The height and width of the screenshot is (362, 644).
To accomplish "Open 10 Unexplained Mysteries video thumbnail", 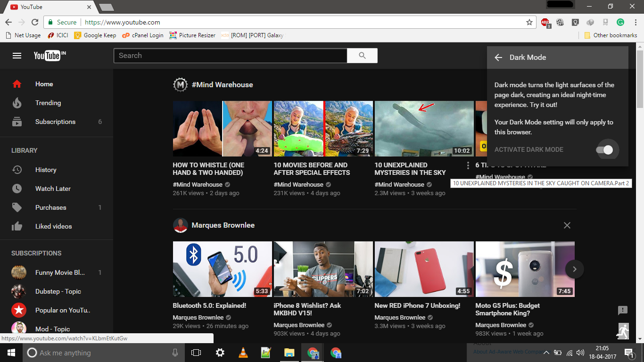I will click(x=424, y=129).
